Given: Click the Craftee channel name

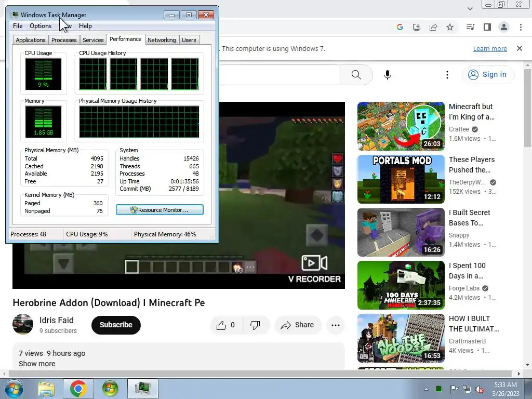Looking at the screenshot, I should [x=459, y=129].
